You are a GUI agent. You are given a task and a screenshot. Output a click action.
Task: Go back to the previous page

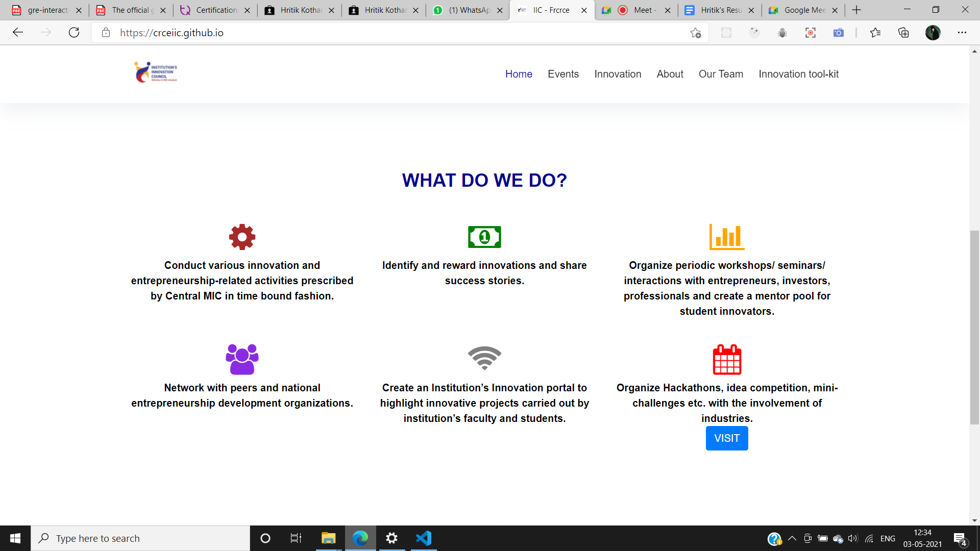coord(18,33)
